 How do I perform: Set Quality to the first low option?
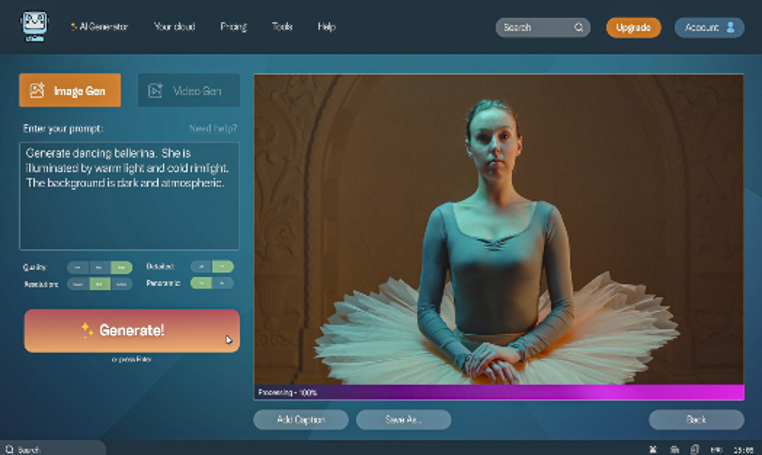click(x=78, y=267)
